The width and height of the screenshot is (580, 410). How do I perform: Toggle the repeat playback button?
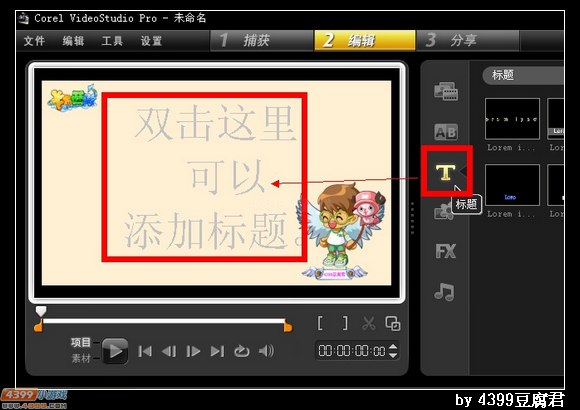pos(242,351)
